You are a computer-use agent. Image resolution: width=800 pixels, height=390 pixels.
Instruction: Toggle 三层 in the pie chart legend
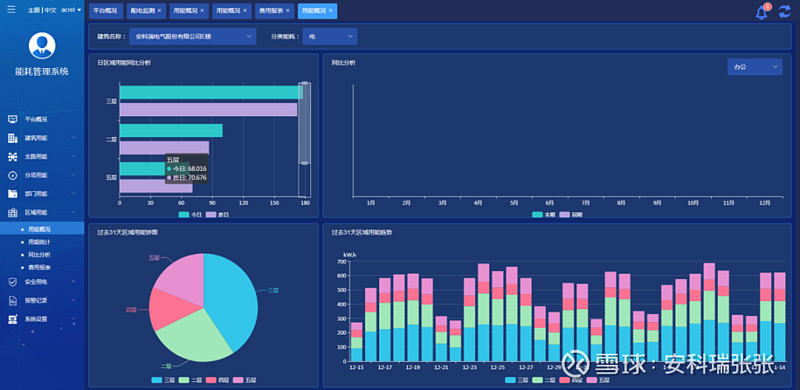(x=163, y=380)
